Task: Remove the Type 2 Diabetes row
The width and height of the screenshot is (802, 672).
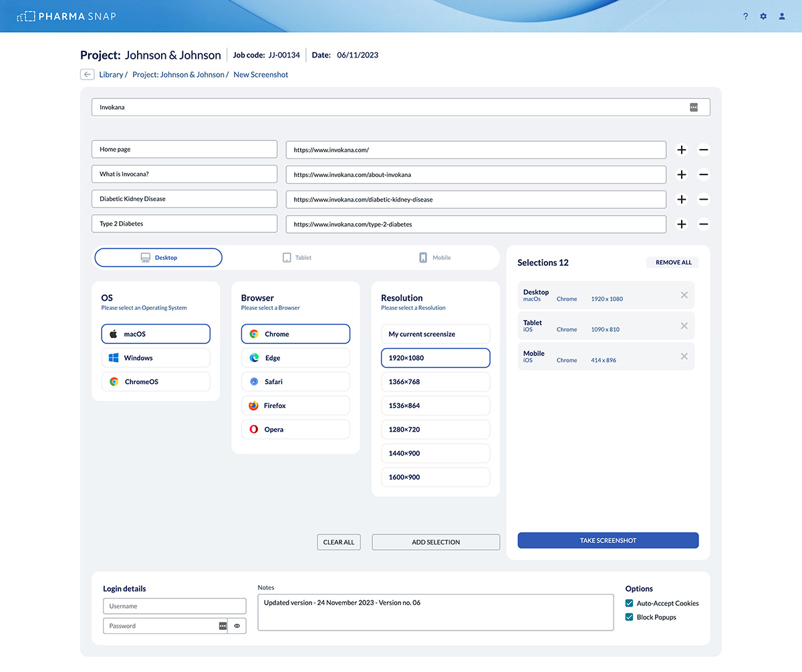Action: pyautogui.click(x=703, y=224)
